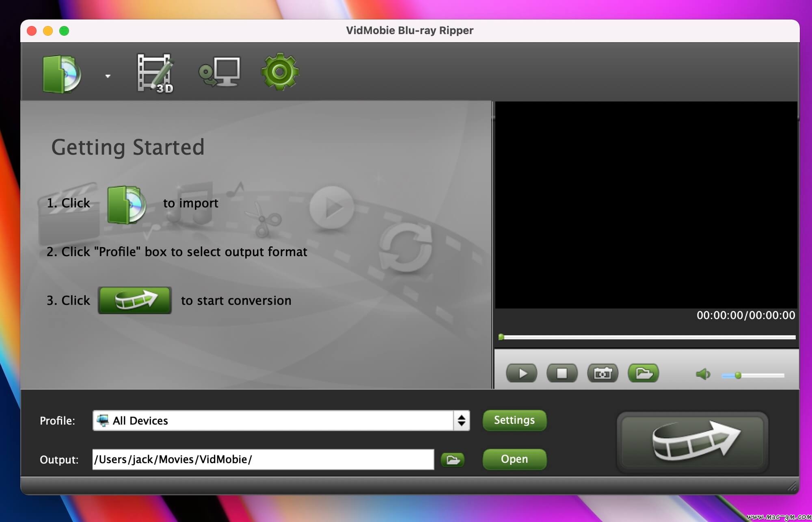Click the Output path input field

(263, 459)
